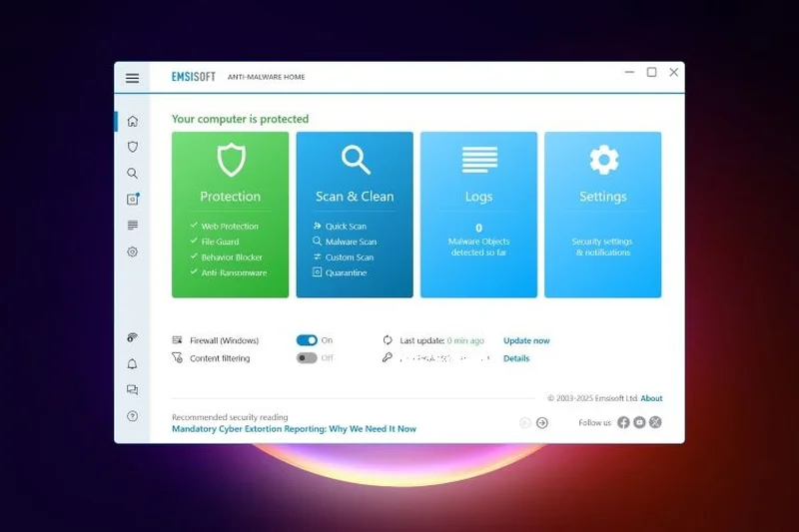Click the large magnifier on Scan & Clean tile

pos(356,160)
